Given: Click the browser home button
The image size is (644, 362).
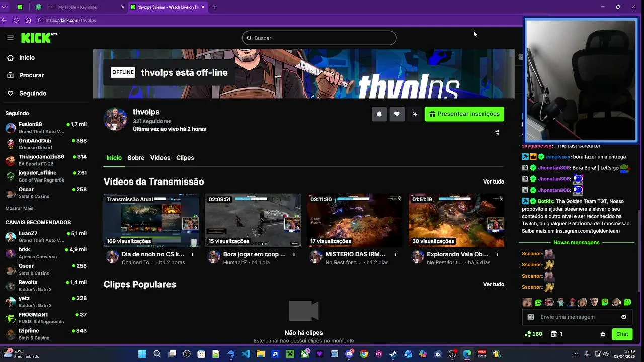Looking at the screenshot, I should pos(28,20).
